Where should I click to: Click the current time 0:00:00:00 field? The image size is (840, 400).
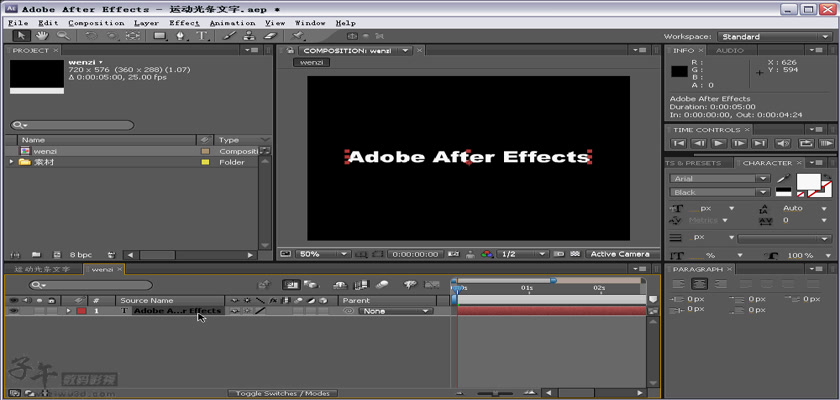pos(415,254)
